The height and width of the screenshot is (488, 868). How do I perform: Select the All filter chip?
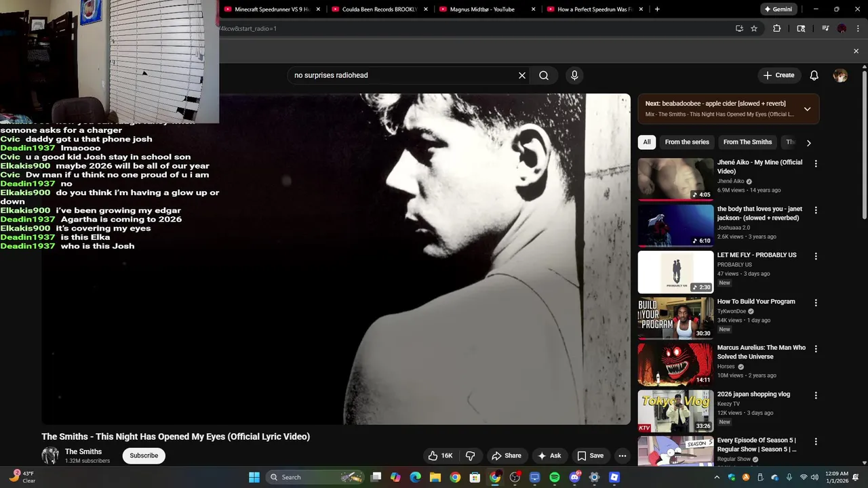[647, 142]
